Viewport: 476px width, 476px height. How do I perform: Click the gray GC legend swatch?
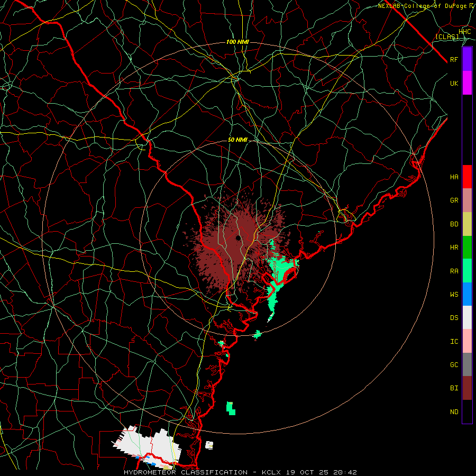[x=467, y=364]
